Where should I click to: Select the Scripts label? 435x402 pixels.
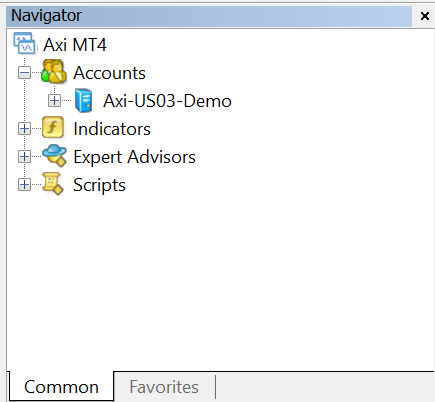click(99, 185)
